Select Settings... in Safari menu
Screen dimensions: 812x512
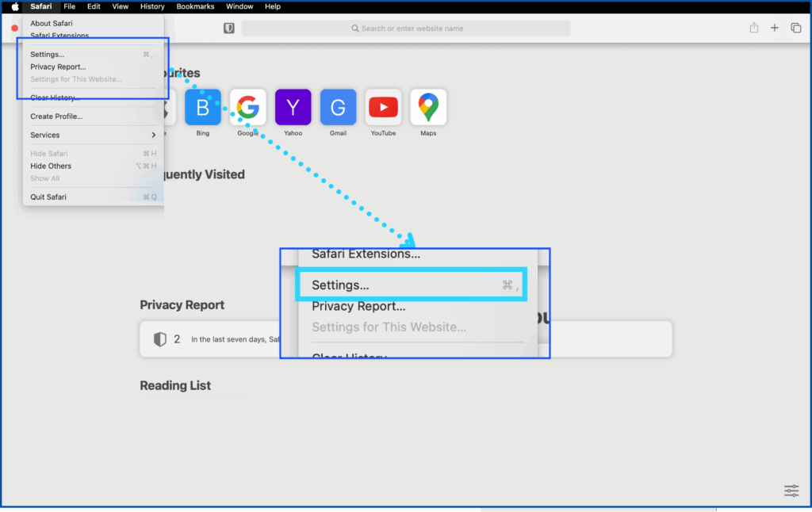click(48, 55)
